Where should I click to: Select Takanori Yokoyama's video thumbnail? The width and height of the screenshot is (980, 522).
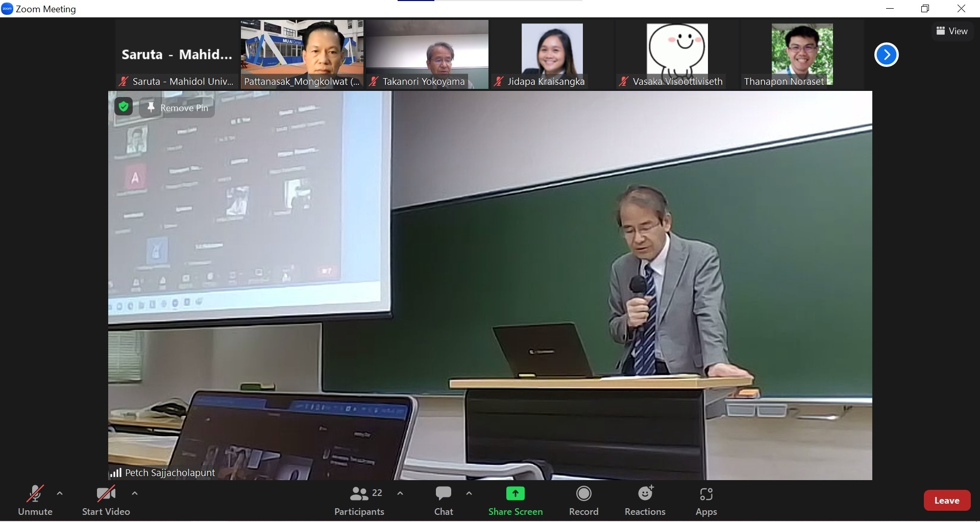pos(427,54)
